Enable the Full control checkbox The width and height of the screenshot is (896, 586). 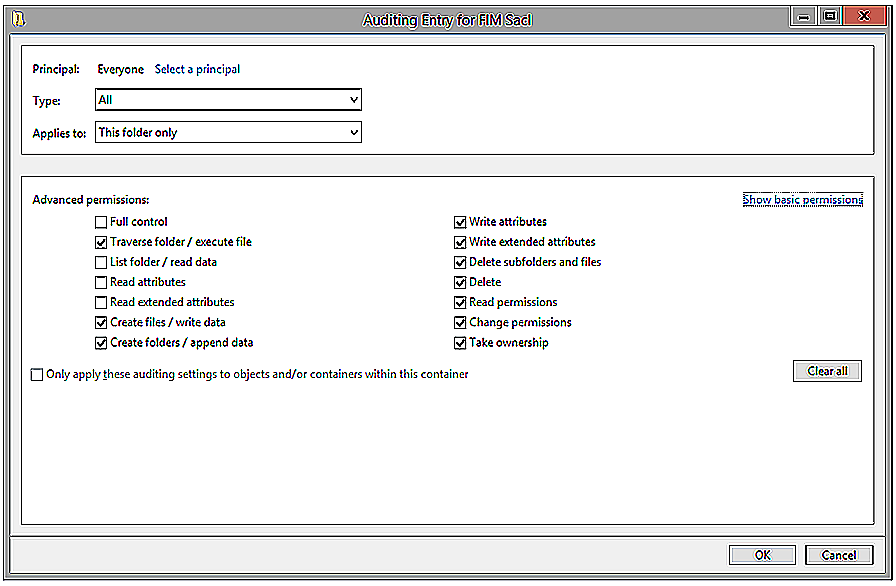coord(101,222)
